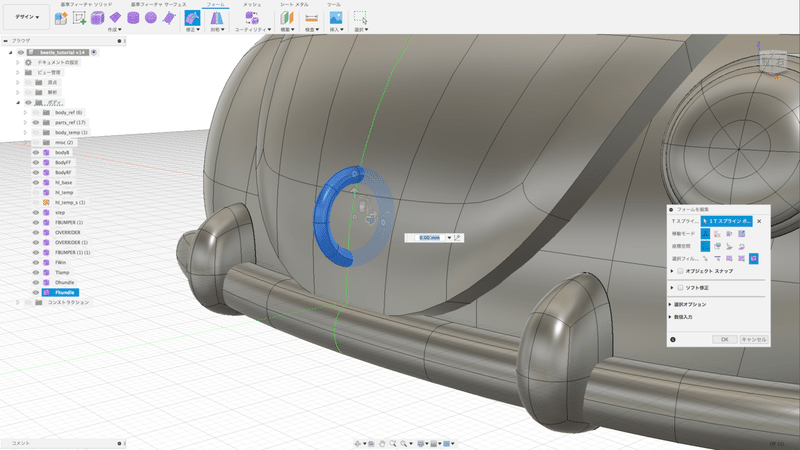Hide the hl_base body
The width and height of the screenshot is (800, 450).
[36, 182]
